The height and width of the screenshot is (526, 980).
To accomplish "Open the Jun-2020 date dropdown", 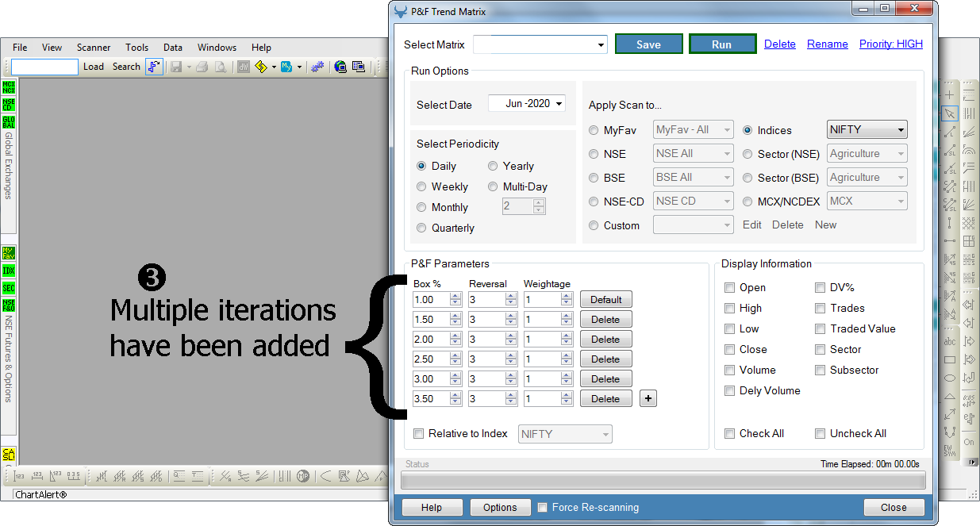I will tap(526, 104).
